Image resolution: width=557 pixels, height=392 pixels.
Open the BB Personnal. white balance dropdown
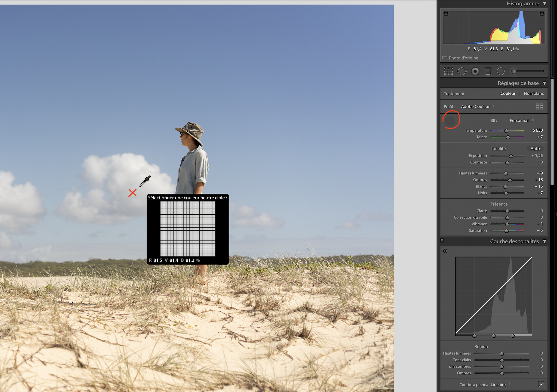coord(521,120)
